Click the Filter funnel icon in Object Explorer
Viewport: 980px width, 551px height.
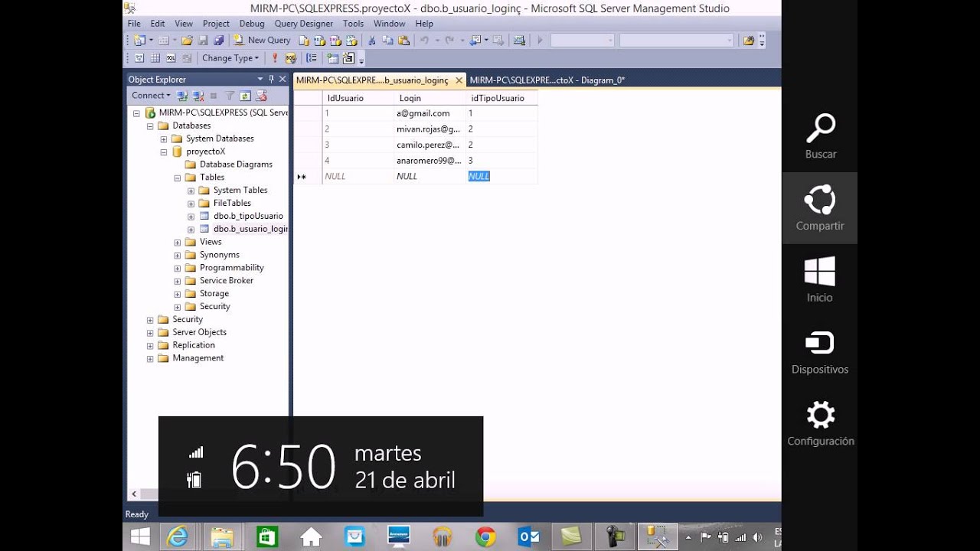229,96
